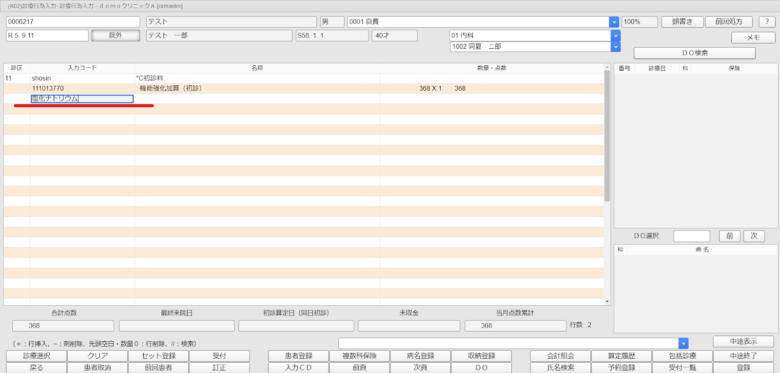This screenshot has height=373, width=780.
Task: Click the 中途終了 button
Action: (x=743, y=356)
